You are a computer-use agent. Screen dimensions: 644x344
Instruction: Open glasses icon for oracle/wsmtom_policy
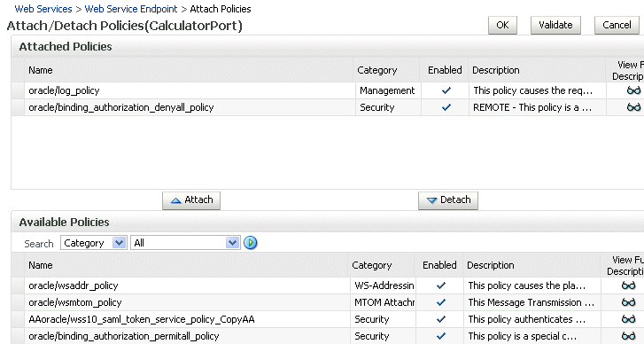pyautogui.click(x=628, y=302)
